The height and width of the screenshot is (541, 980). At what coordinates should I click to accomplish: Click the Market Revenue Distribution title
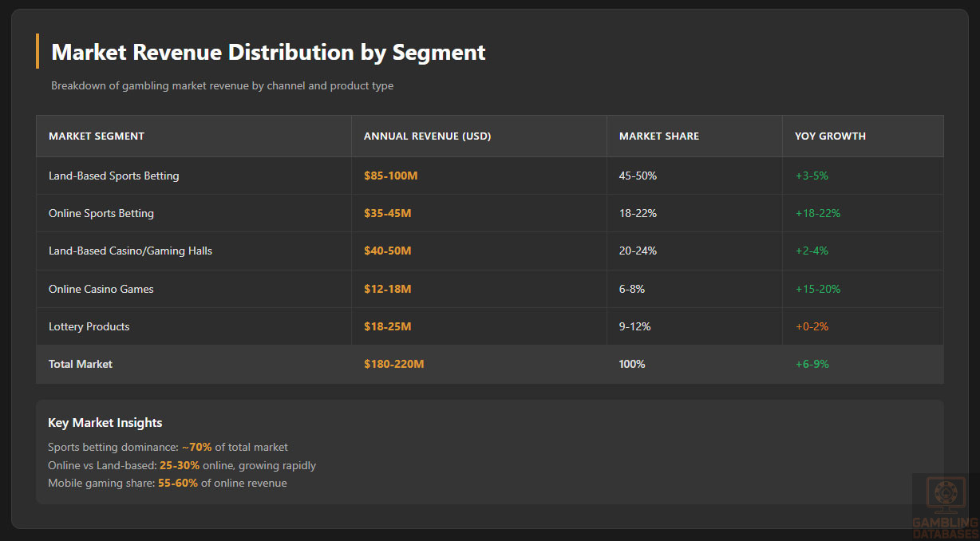[x=268, y=52]
